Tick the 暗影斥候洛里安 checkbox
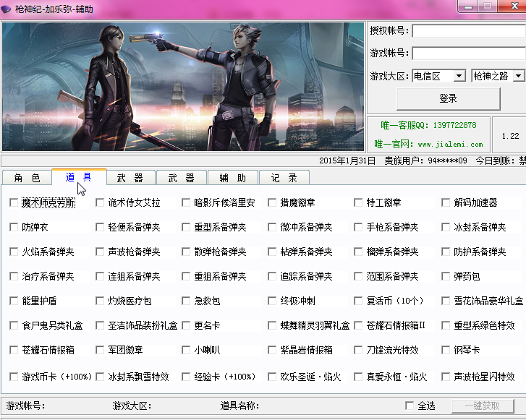This screenshot has height=420, width=526. tap(186, 202)
